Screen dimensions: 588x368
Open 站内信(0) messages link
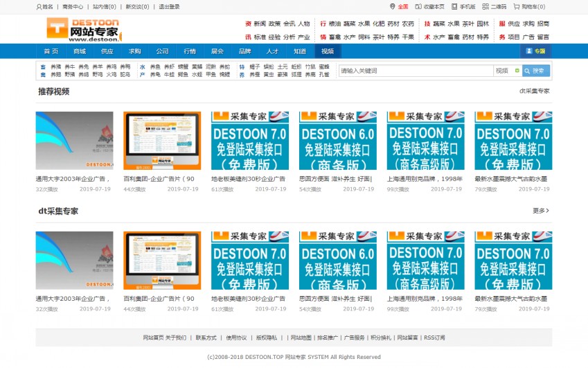tap(105, 7)
